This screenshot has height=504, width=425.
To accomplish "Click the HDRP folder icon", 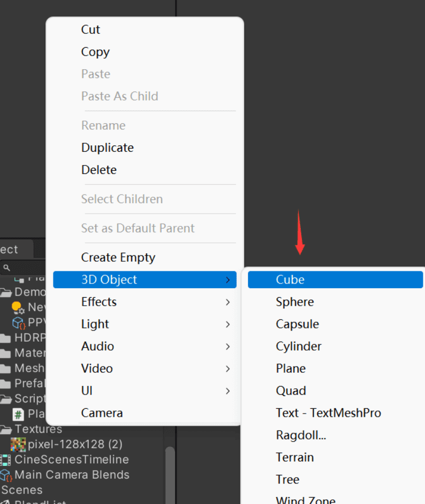I will click(x=5, y=338).
